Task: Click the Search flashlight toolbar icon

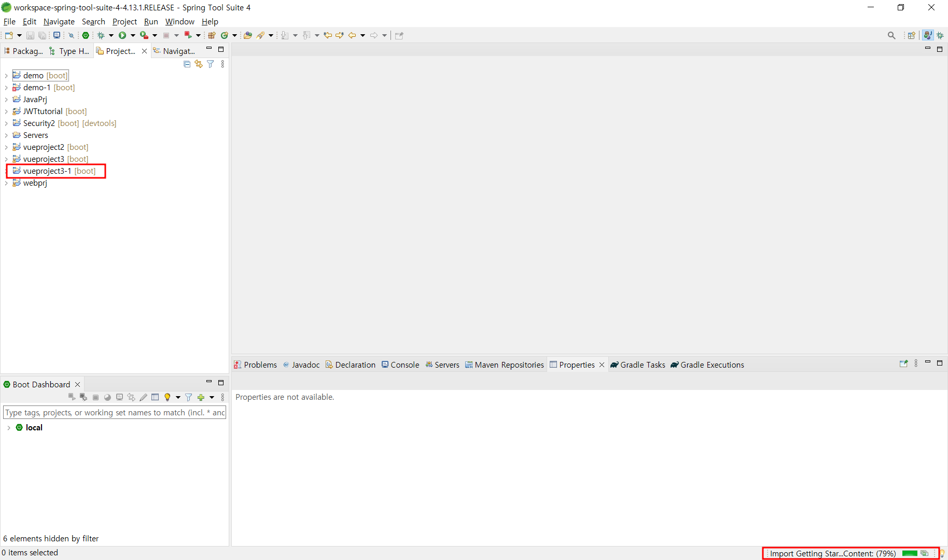Action: tap(261, 35)
